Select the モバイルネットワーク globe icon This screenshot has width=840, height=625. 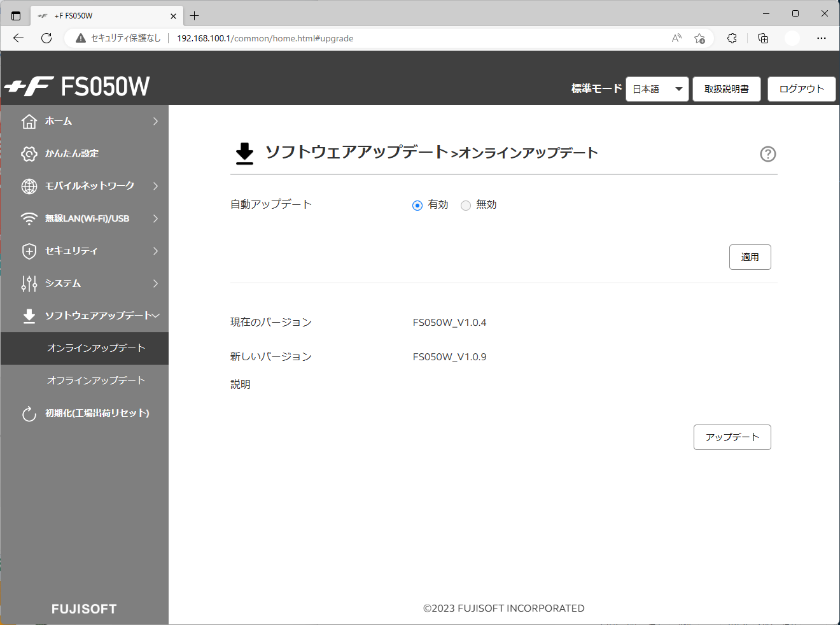(x=29, y=186)
